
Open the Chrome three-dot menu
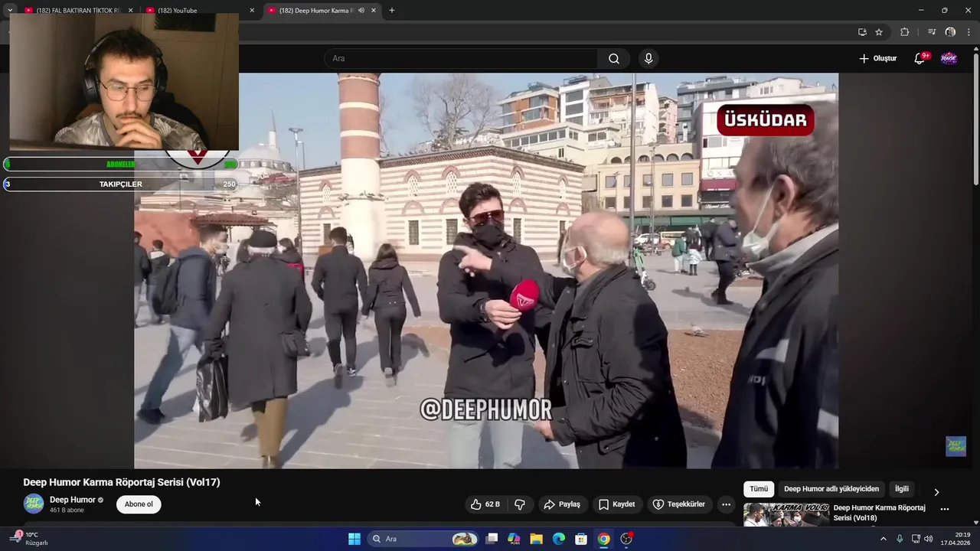point(969,32)
